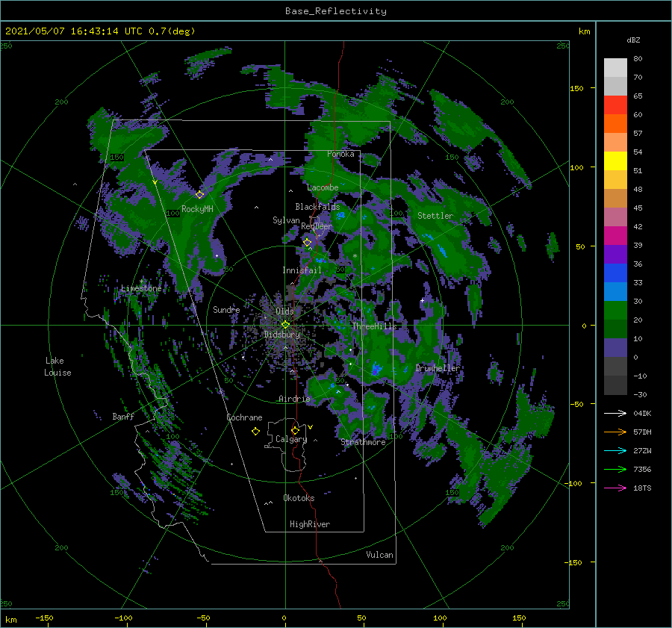
Task: Click the white 04DK arrow in the legend
Action: coord(615,413)
